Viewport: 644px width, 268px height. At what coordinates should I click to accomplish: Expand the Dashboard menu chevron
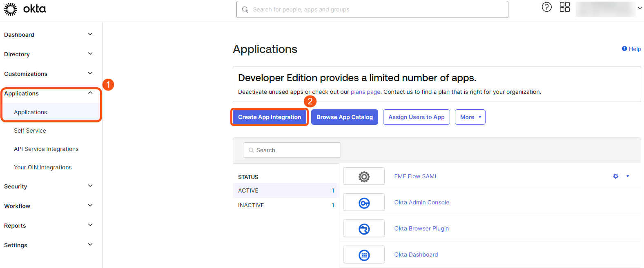tap(90, 34)
